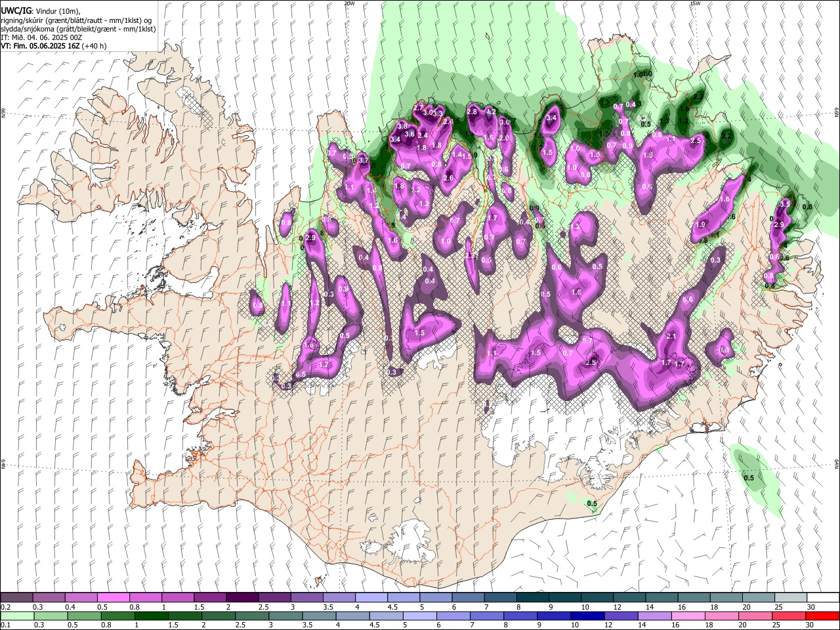This screenshot has height=630, width=840.
Task: Click the top legend swatch between 4 and 4.5
Action: point(371,598)
